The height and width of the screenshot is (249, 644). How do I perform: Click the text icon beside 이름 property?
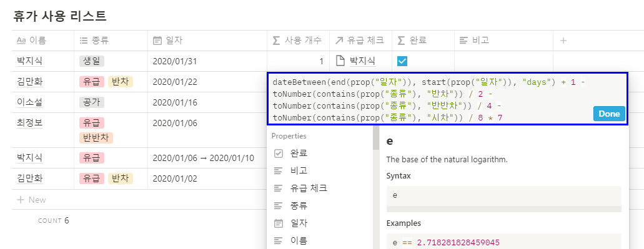point(279,241)
